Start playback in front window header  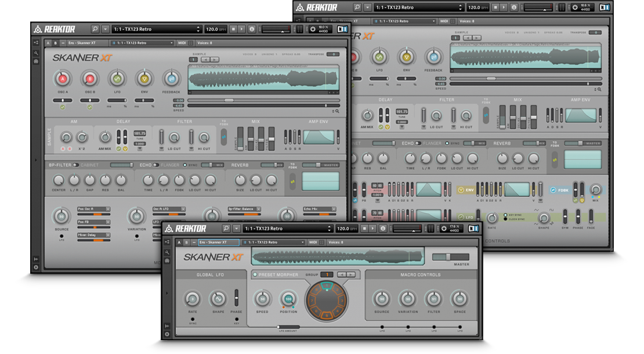(x=373, y=228)
